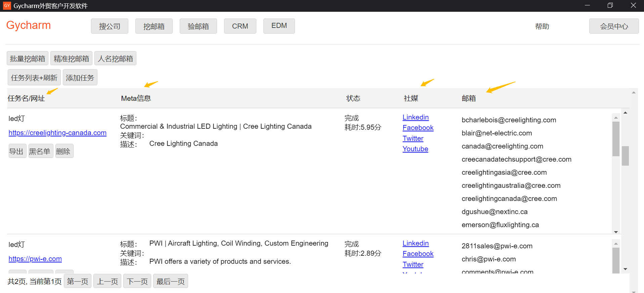Image resolution: width=644 pixels, height=293 pixels.
Task: Open Facebook link for PWI row
Action: click(418, 254)
